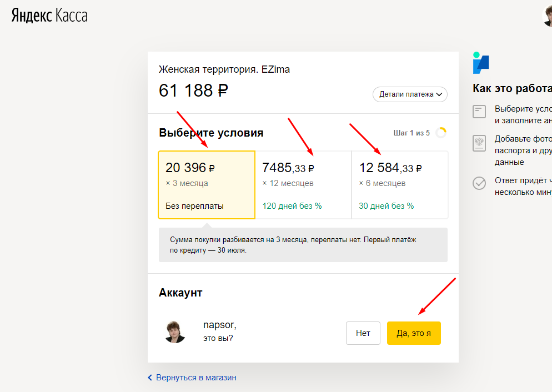This screenshot has height=392, width=552.
Task: Click the Яндекс Касса logo
Action: coord(49,16)
